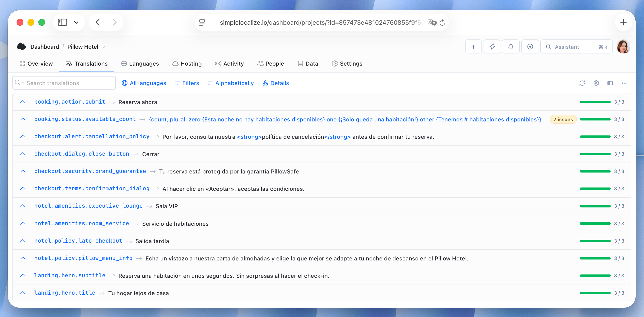Open the Activity tab
Image resolution: width=644 pixels, height=317 pixels.
[229, 64]
